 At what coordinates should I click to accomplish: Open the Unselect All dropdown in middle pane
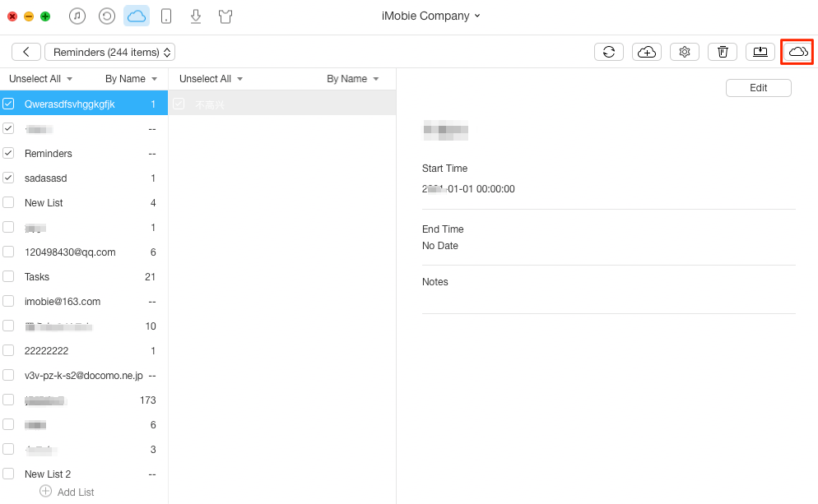211,79
